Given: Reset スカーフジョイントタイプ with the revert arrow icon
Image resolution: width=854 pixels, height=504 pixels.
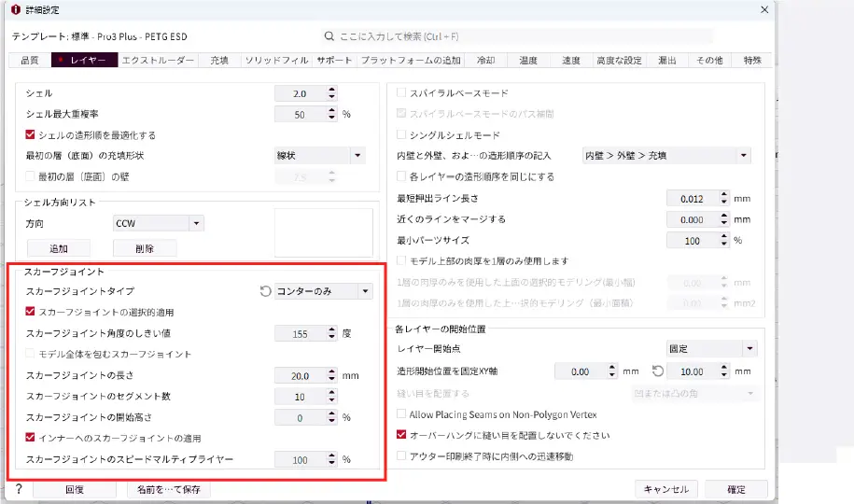Looking at the screenshot, I should [265, 291].
